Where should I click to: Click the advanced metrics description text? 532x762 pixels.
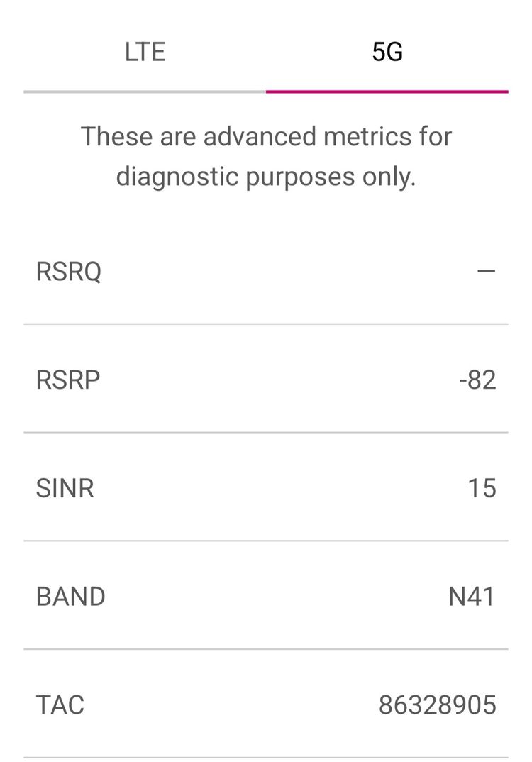pos(266,156)
